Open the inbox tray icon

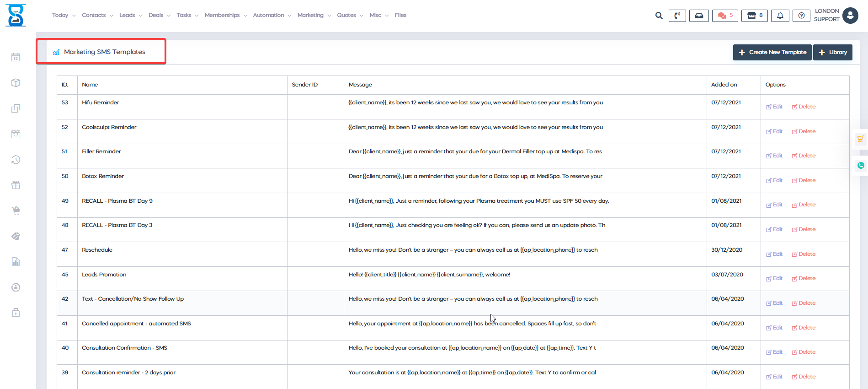click(x=699, y=16)
